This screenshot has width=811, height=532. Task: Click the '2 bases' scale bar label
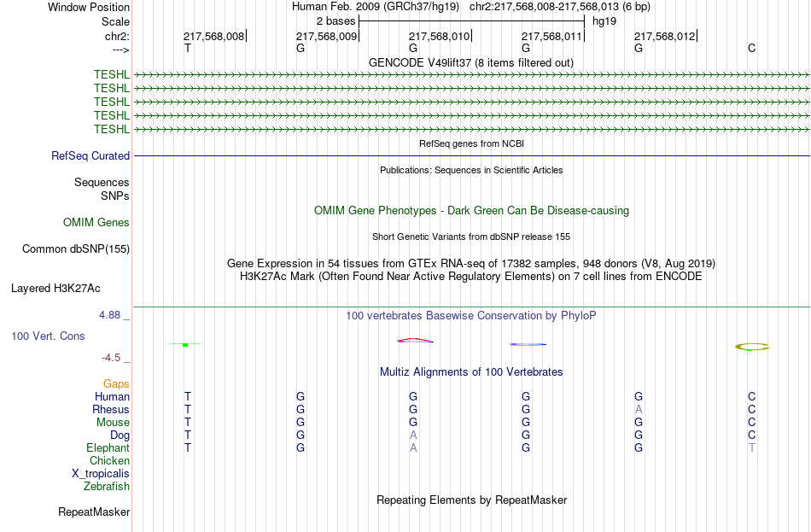click(335, 21)
